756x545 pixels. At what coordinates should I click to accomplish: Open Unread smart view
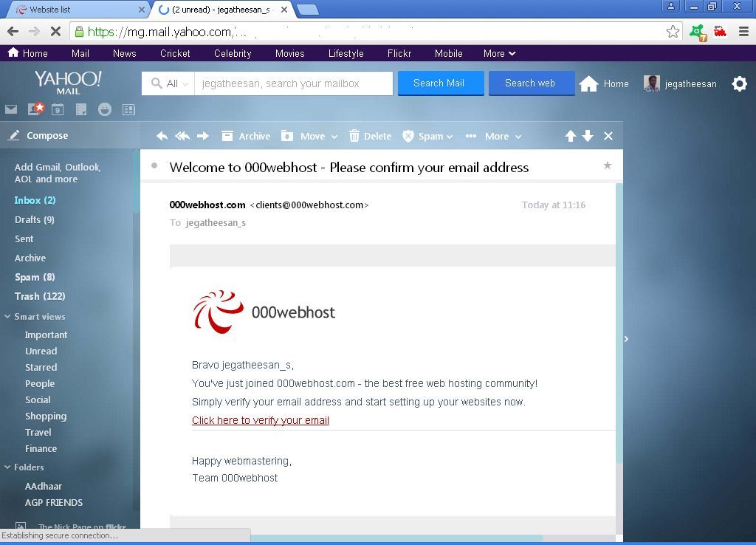(41, 351)
